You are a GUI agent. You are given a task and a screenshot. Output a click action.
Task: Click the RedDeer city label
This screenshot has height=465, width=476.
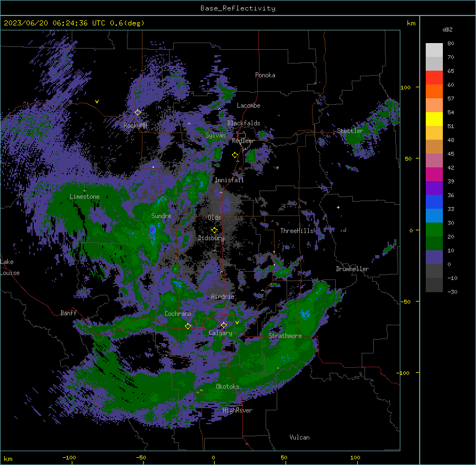tap(243, 141)
